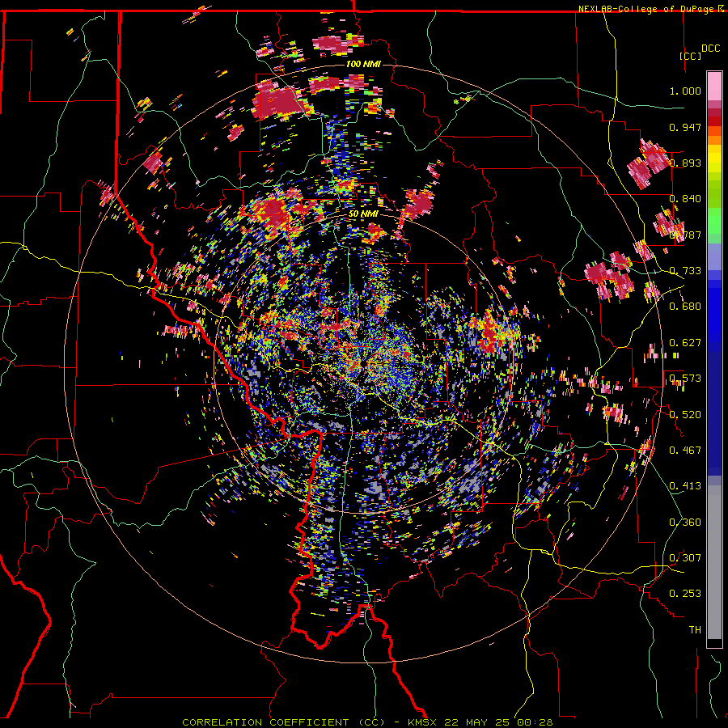Screen dimensions: 728x728
Task: Select the 0.520 legend value
Action: [x=685, y=415]
